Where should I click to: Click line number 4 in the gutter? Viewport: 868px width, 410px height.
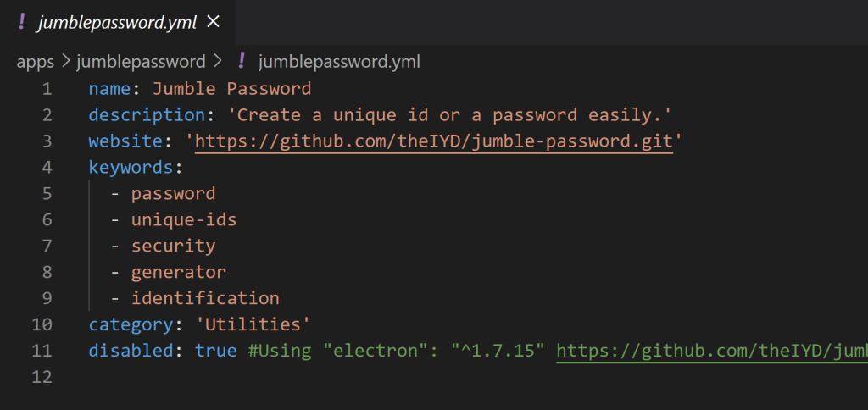[46, 167]
